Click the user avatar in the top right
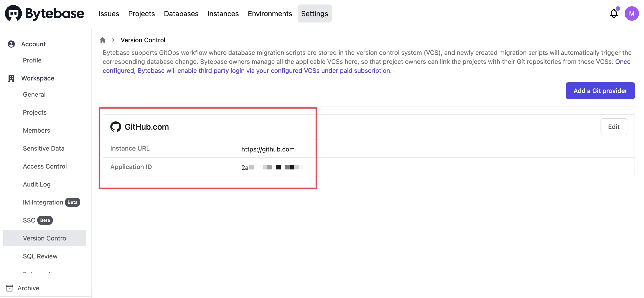Viewport: 644px width, 298px height. (x=632, y=13)
